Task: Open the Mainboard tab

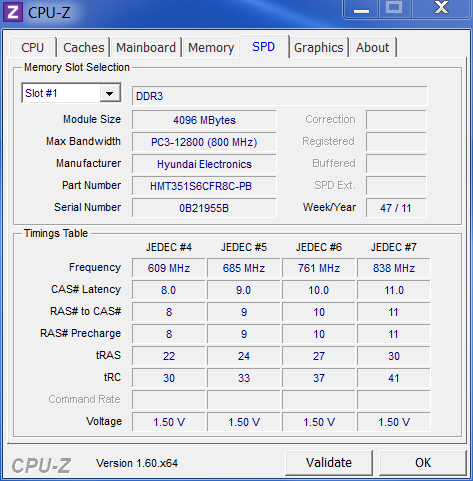Action: point(146,47)
